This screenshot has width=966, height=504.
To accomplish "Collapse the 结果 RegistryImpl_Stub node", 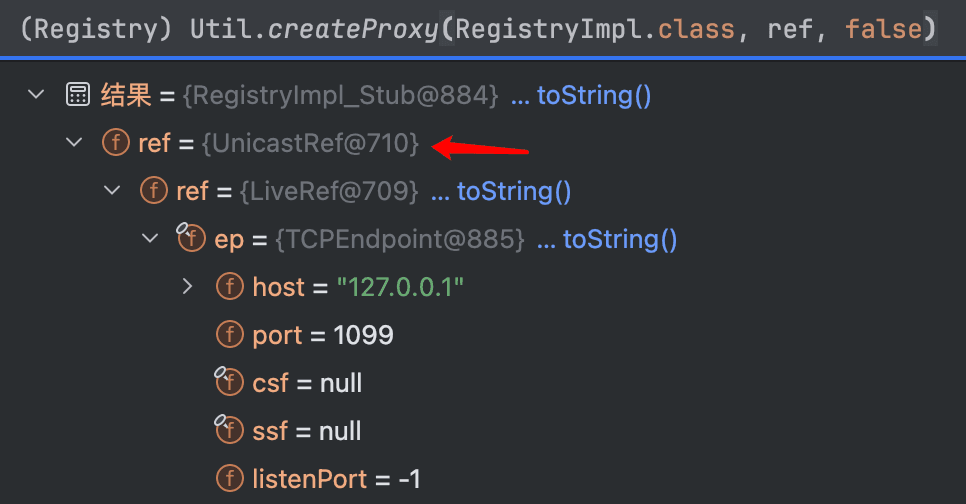I will 36,95.
